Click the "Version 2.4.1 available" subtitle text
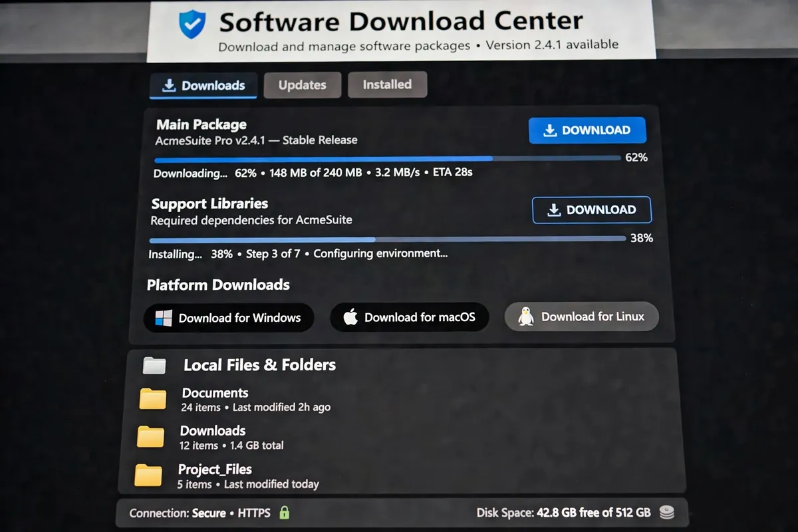The height and width of the screenshot is (532, 798). click(552, 45)
